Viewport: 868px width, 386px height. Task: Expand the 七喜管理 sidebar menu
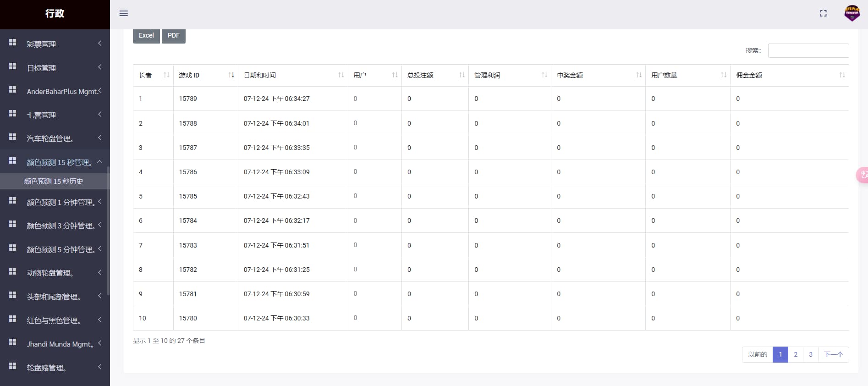[x=55, y=115]
